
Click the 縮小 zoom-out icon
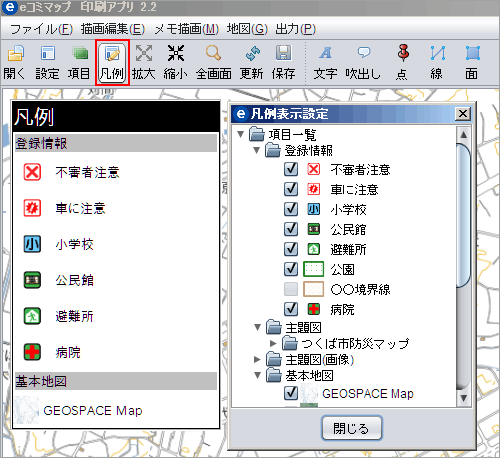click(176, 53)
